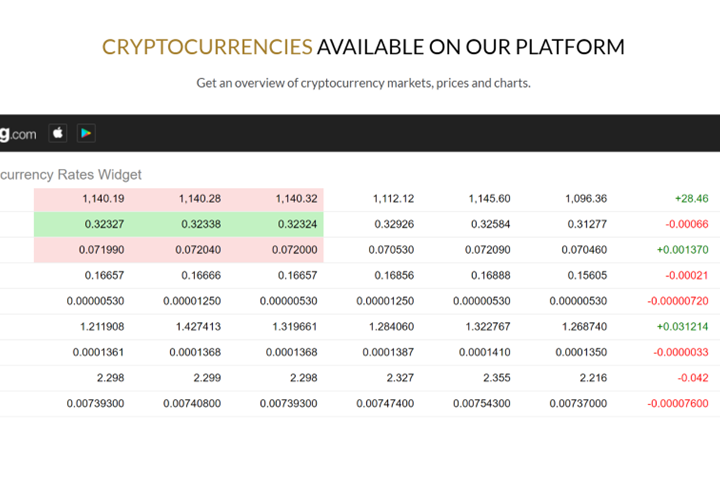This screenshot has height=481, width=720.
Task: Click the Google Play store icon
Action: point(86,133)
